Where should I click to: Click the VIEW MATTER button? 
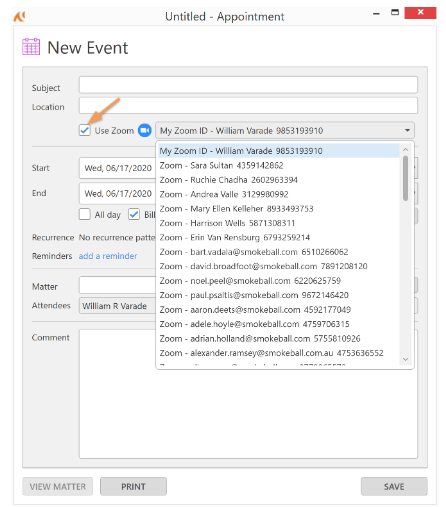pos(58,487)
